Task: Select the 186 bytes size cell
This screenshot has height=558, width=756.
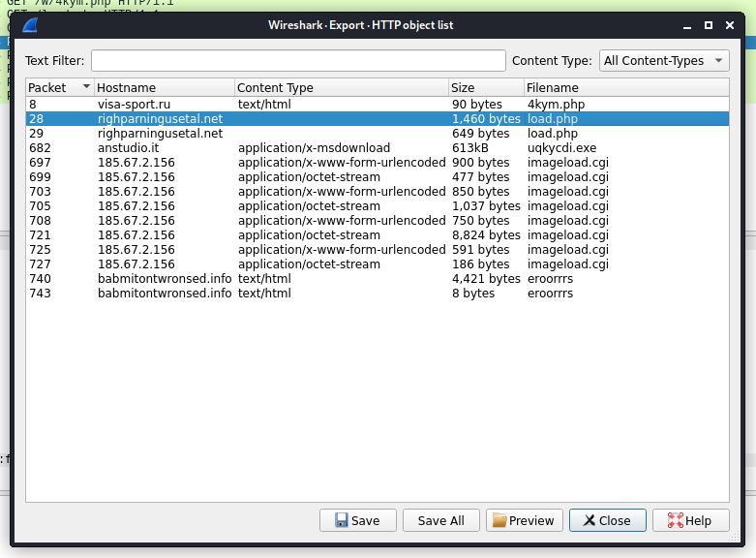Action: coord(481,263)
